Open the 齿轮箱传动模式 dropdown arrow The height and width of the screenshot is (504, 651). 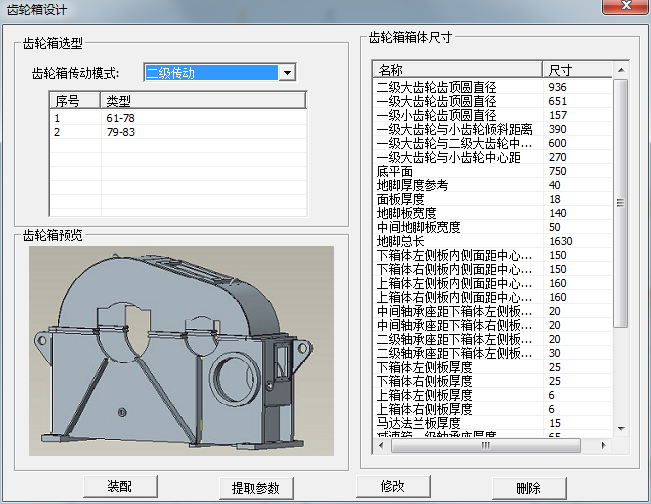pyautogui.click(x=288, y=73)
